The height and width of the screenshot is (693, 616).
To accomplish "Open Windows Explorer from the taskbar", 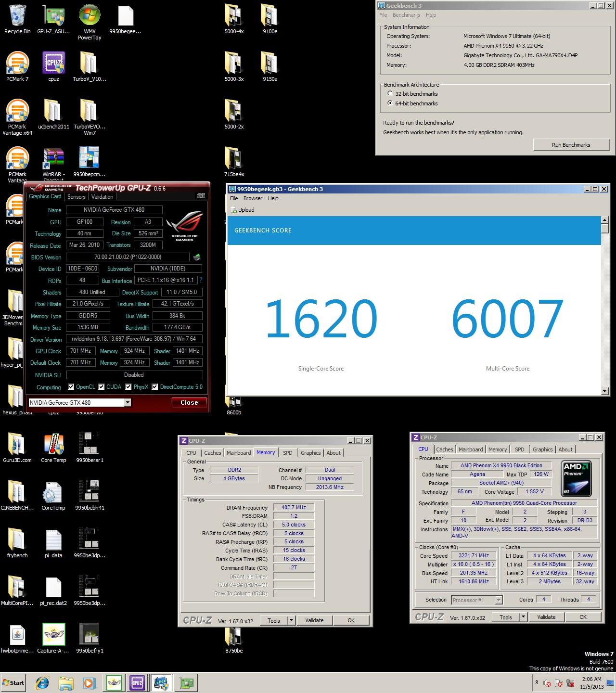I will [x=66, y=682].
